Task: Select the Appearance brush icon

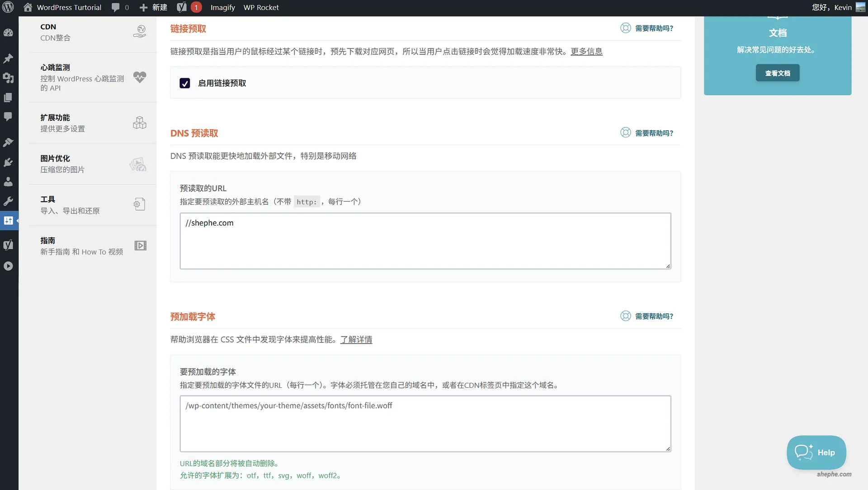Action: 8,142
